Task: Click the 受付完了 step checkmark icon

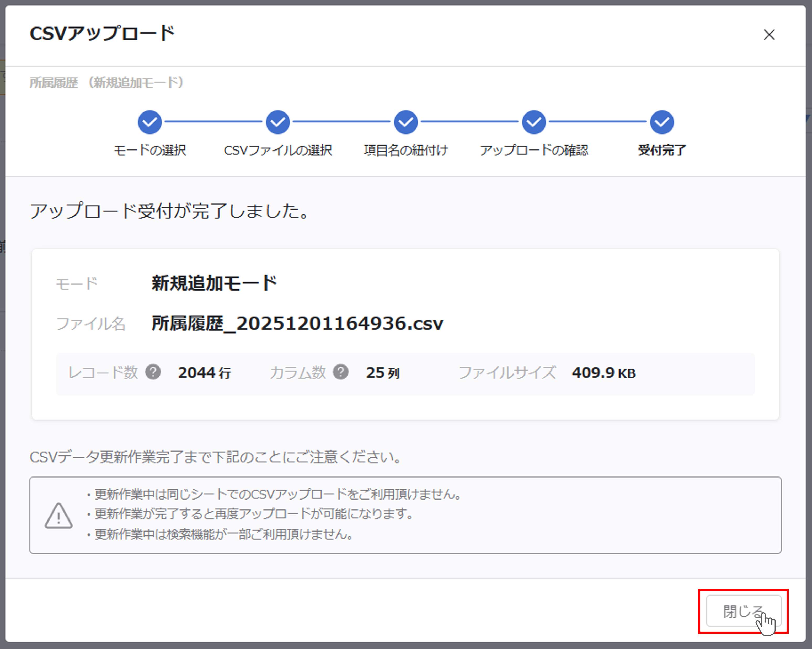Action: click(x=662, y=122)
